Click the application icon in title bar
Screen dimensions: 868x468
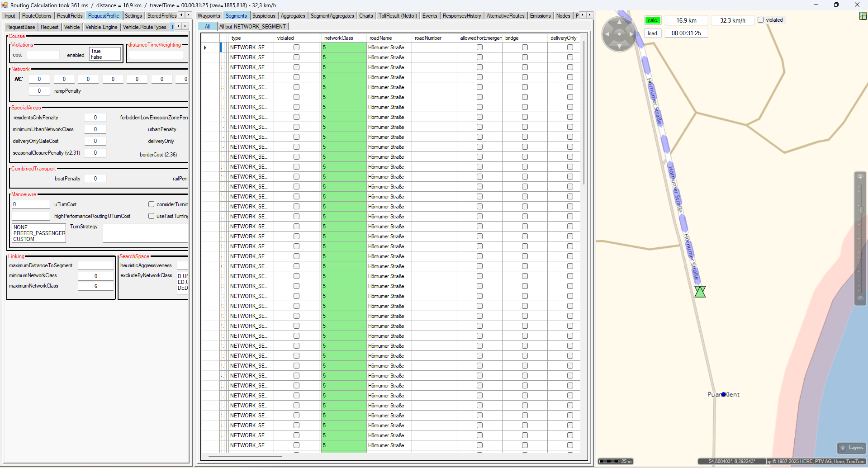[x=5, y=5]
